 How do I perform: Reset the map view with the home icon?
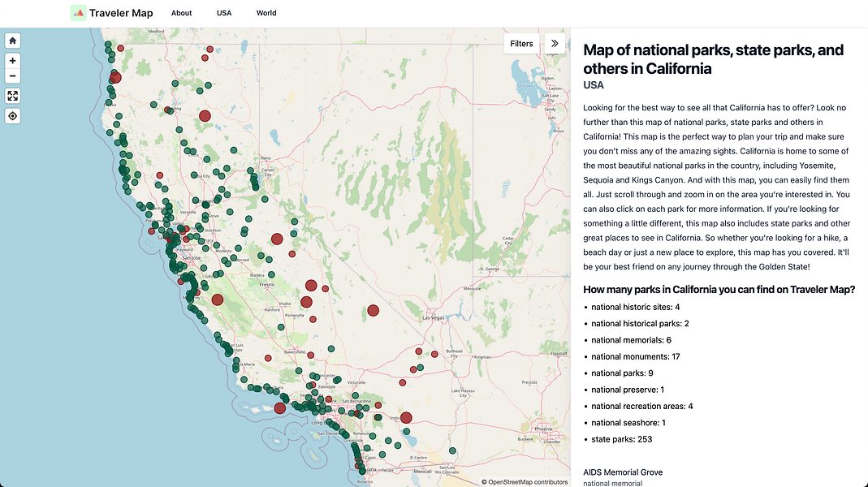coord(12,40)
